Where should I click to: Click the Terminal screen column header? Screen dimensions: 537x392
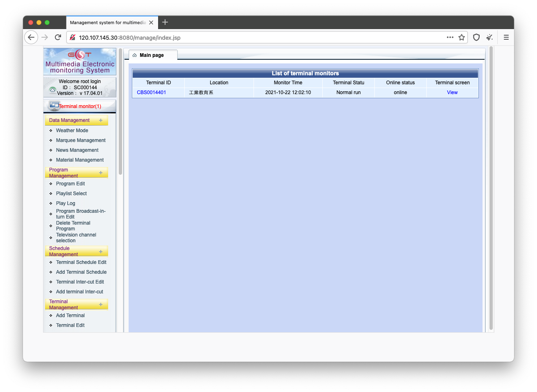point(452,83)
